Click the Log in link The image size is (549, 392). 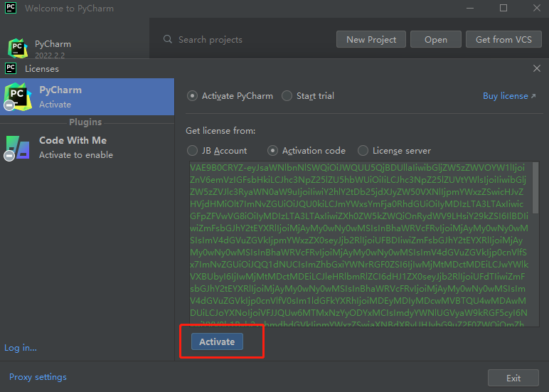pyautogui.click(x=21, y=348)
